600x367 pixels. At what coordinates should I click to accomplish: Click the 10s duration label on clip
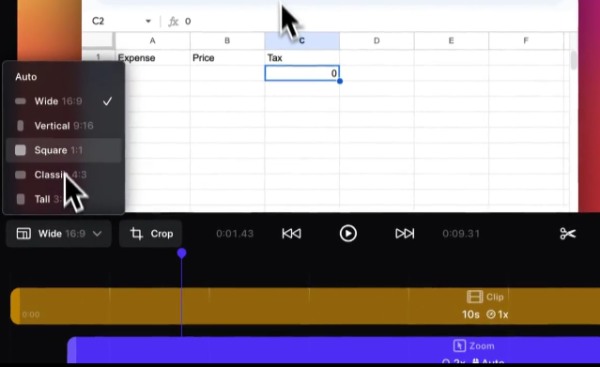click(471, 315)
